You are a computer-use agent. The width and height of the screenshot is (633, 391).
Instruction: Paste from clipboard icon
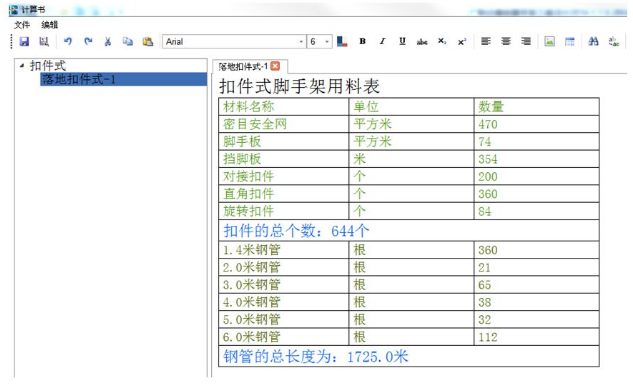pyautogui.click(x=148, y=41)
